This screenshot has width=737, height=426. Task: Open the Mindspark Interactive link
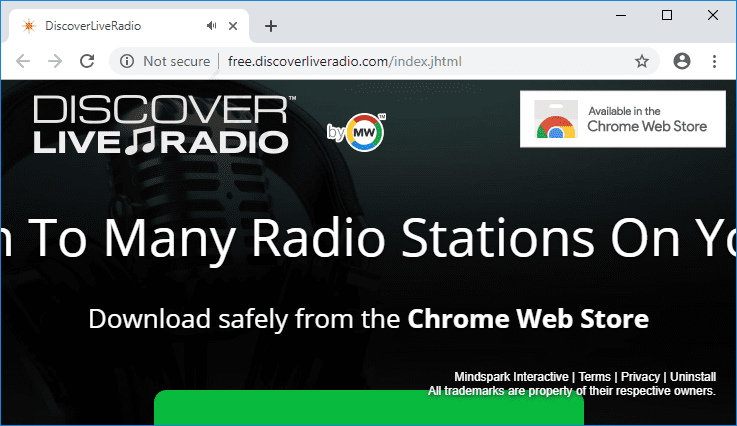click(511, 377)
